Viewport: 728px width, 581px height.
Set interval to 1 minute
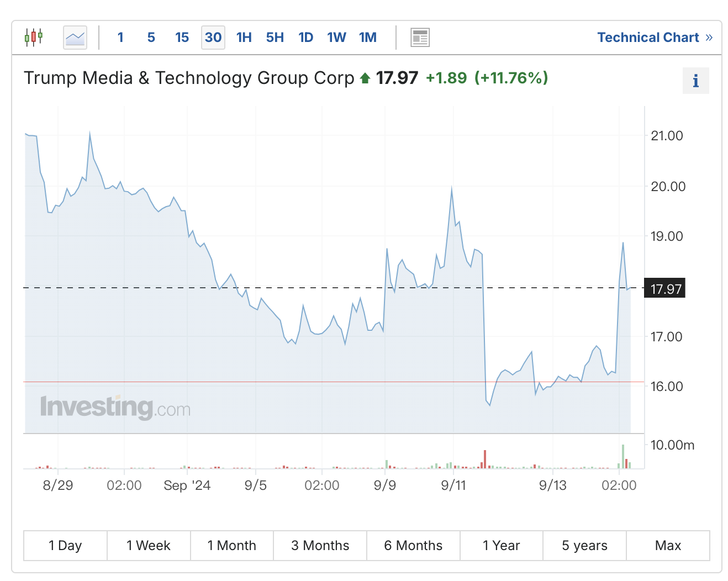pos(120,38)
